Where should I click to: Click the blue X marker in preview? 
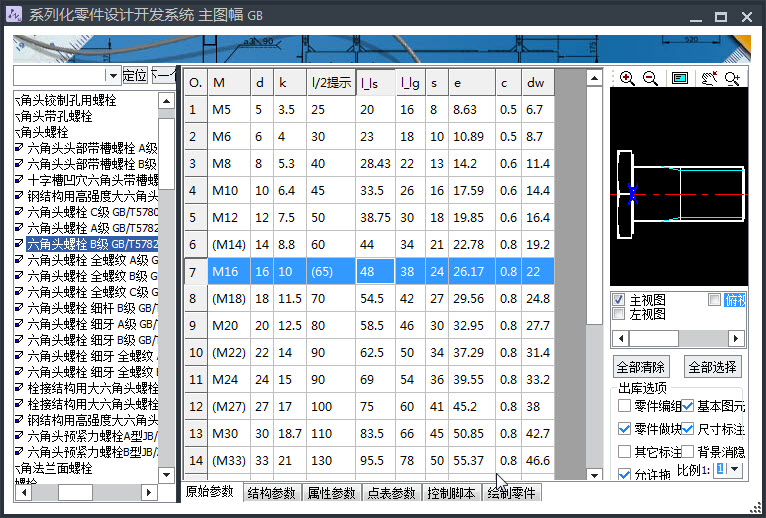pos(632,195)
